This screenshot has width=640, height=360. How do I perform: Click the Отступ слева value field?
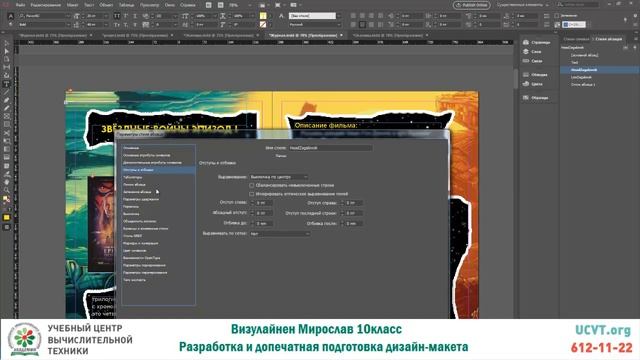pyautogui.click(x=264, y=203)
